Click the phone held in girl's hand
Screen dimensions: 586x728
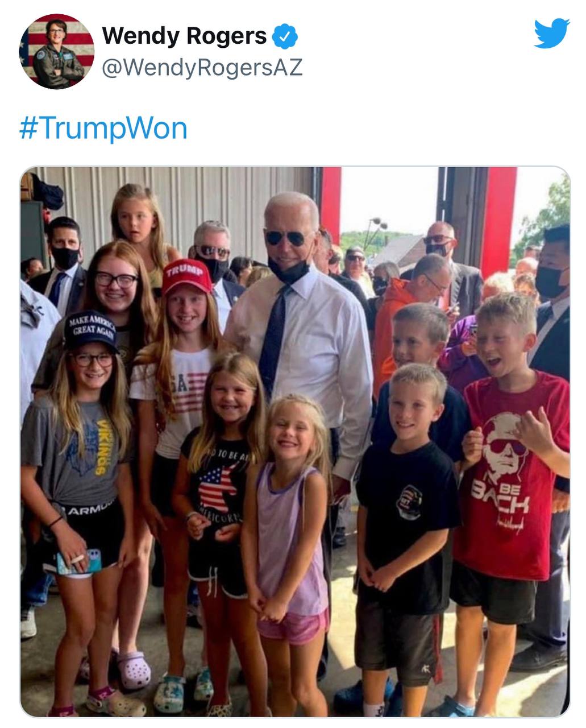point(80,561)
